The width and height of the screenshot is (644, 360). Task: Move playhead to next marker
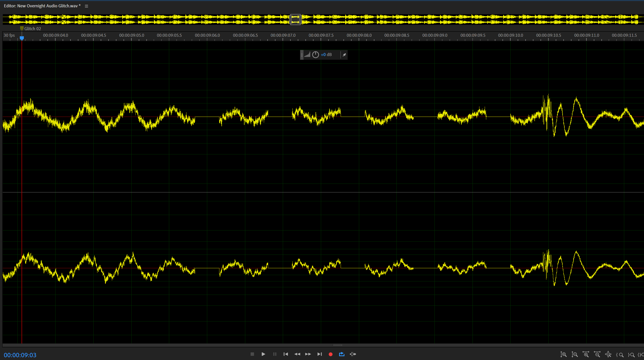coord(319,354)
